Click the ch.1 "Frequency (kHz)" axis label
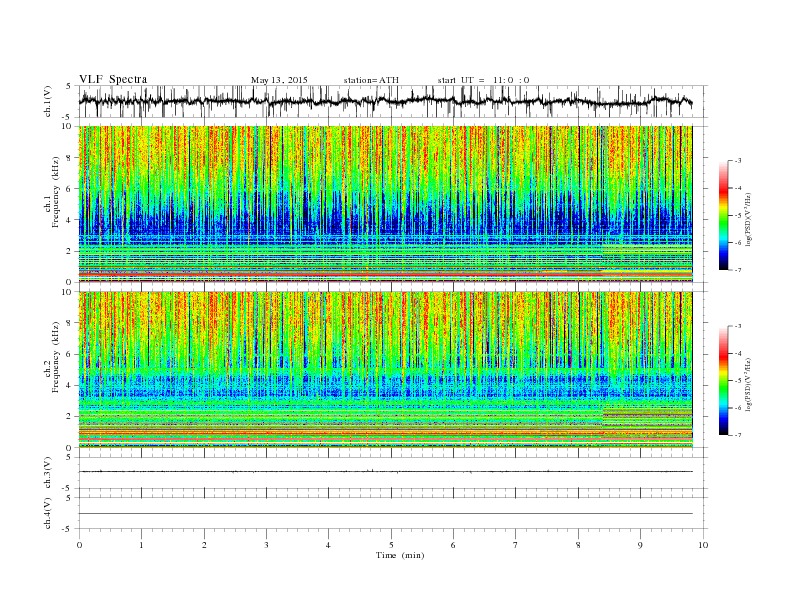 point(56,192)
